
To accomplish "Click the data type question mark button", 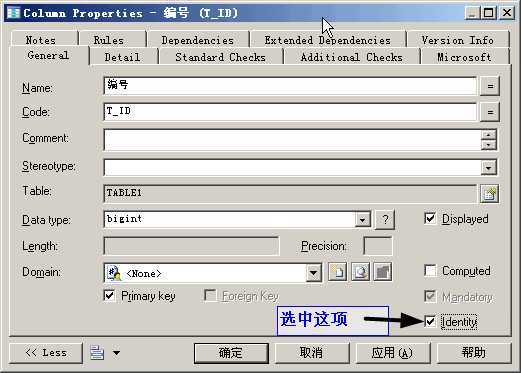I will click(x=385, y=219).
